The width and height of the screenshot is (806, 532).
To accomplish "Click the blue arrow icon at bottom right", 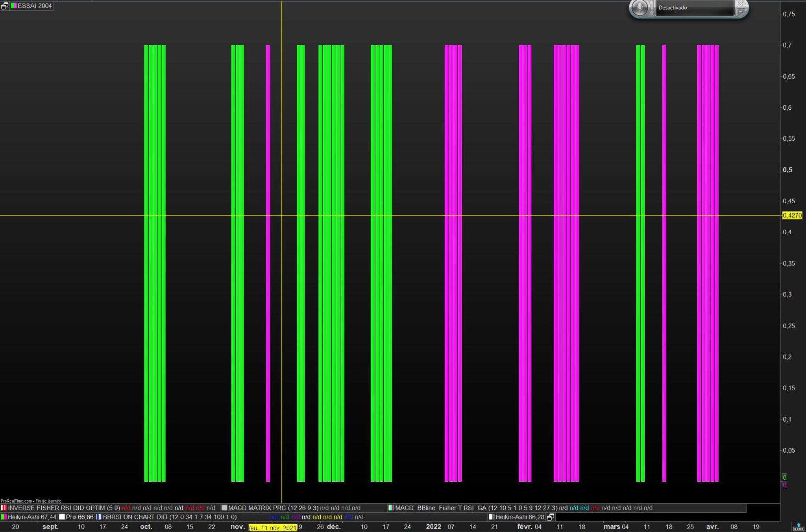I will click(799, 527).
